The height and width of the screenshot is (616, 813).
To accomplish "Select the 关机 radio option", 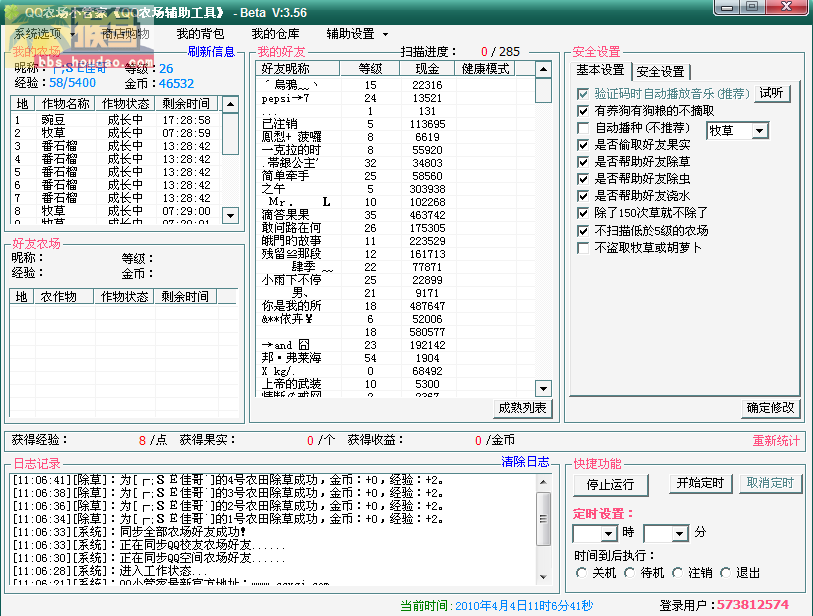I will pyautogui.click(x=581, y=573).
